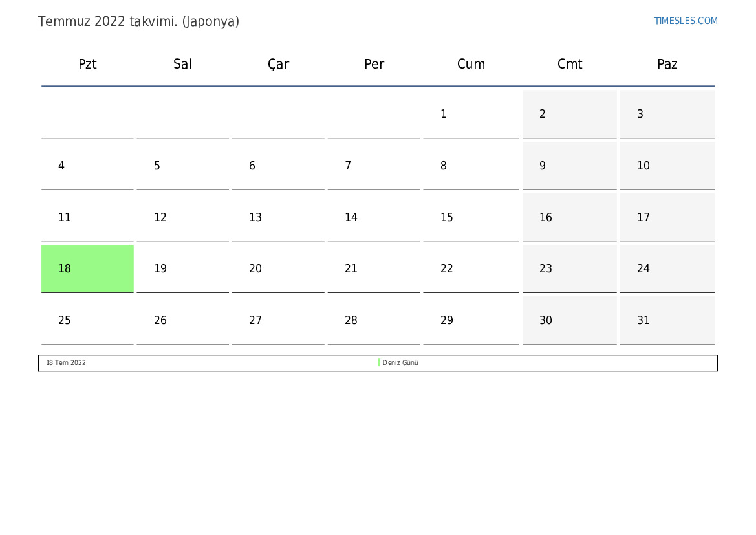Select day 22 in the Cum column
Screen dimensions: 756x535
471,268
